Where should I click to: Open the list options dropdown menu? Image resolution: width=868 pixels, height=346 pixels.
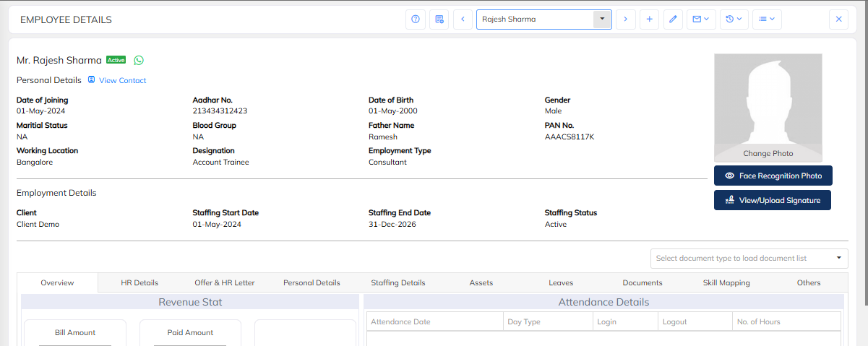tap(768, 20)
